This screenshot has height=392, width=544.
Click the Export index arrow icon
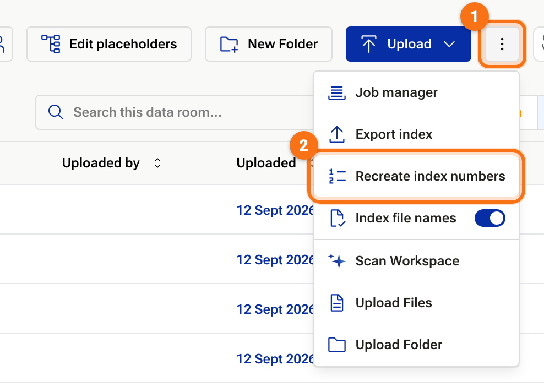coord(336,134)
